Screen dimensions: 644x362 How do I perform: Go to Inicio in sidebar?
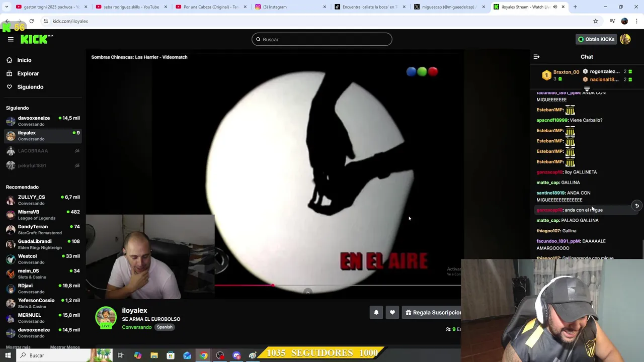[24, 60]
